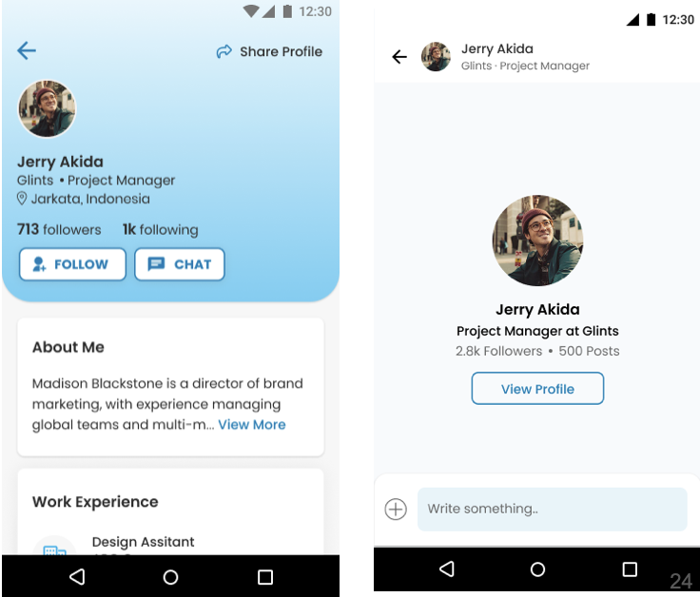Viewport: 700px width, 597px height.
Task: Open CHAT with Jerry Akida
Action: point(180,264)
